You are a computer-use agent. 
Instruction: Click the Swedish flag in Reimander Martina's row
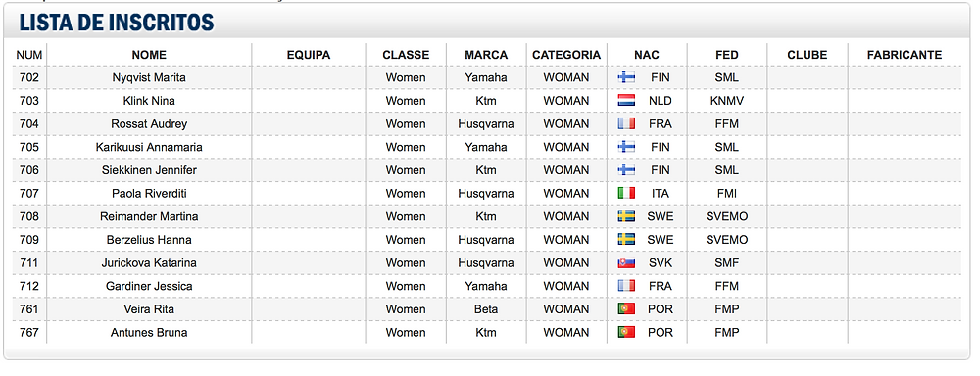[626, 216]
